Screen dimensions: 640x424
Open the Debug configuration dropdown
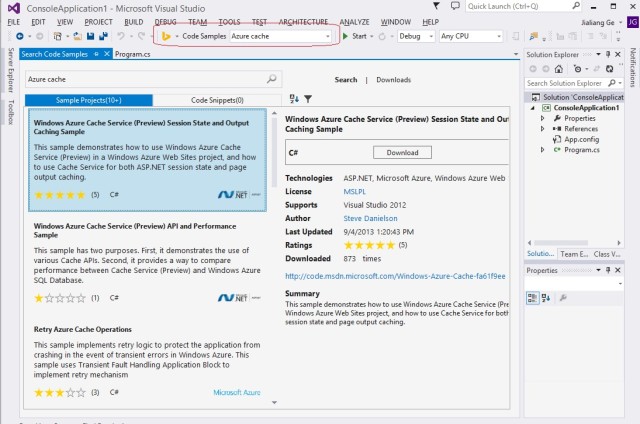(x=431, y=36)
